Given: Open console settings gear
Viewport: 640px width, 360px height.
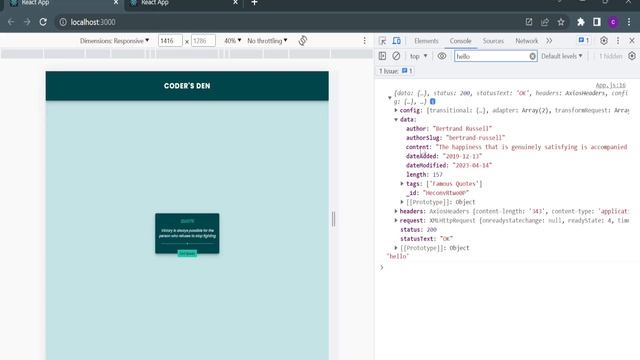Looking at the screenshot, I should tap(632, 56).
